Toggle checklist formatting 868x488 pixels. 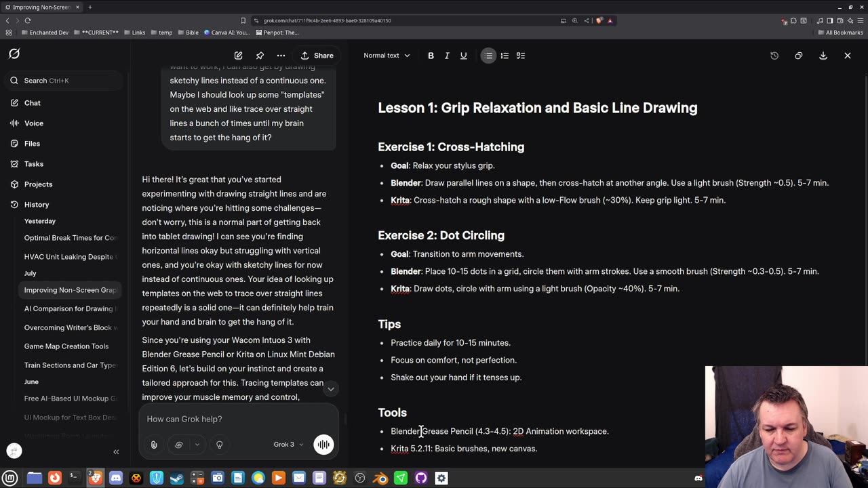click(521, 56)
